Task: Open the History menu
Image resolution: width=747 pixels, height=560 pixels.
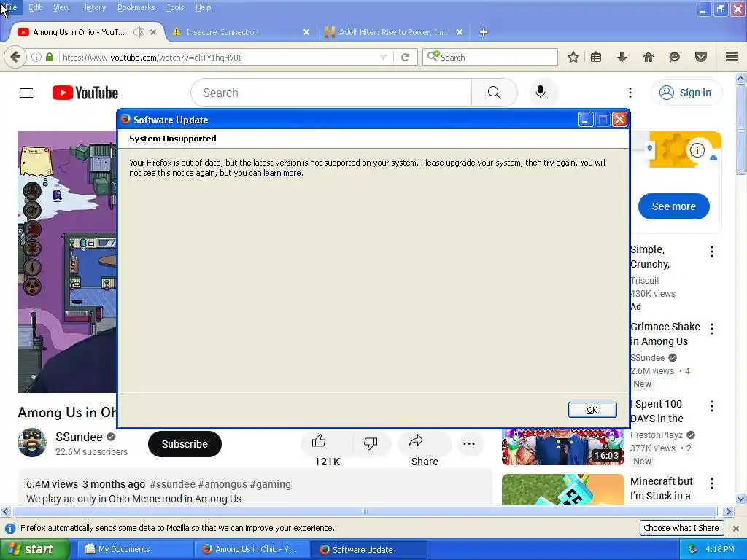Action: pyautogui.click(x=93, y=7)
